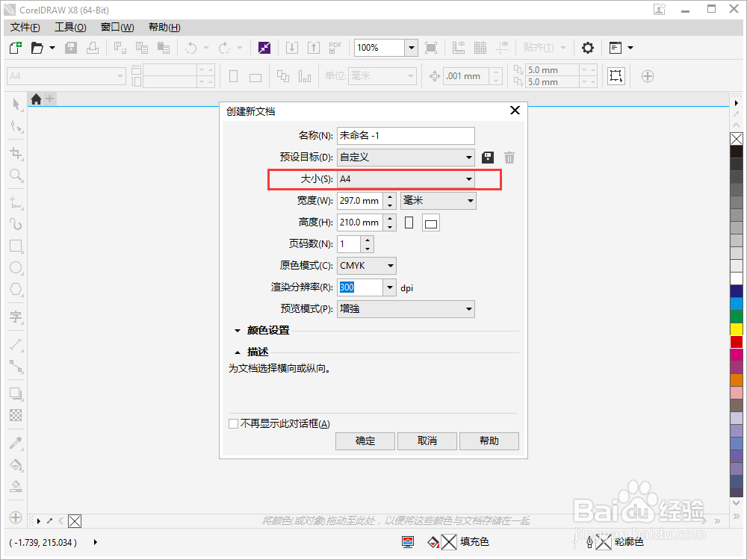Screen dimensions: 747x560
Task: Select the Transparency checkerboard tool
Action: pos(16,415)
